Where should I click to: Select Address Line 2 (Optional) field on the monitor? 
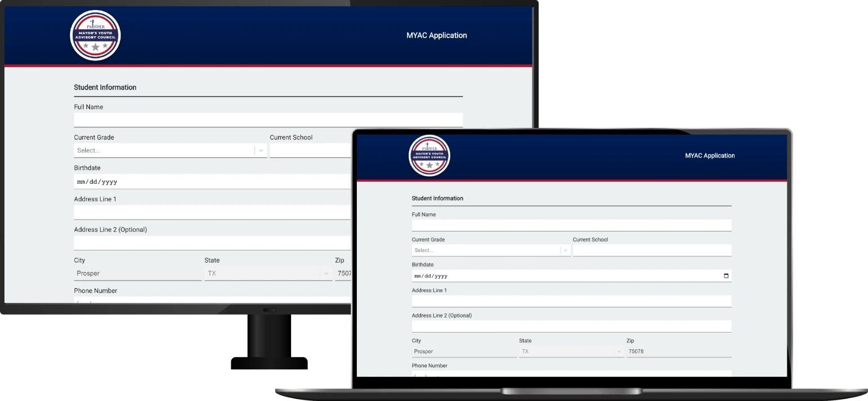(211, 243)
